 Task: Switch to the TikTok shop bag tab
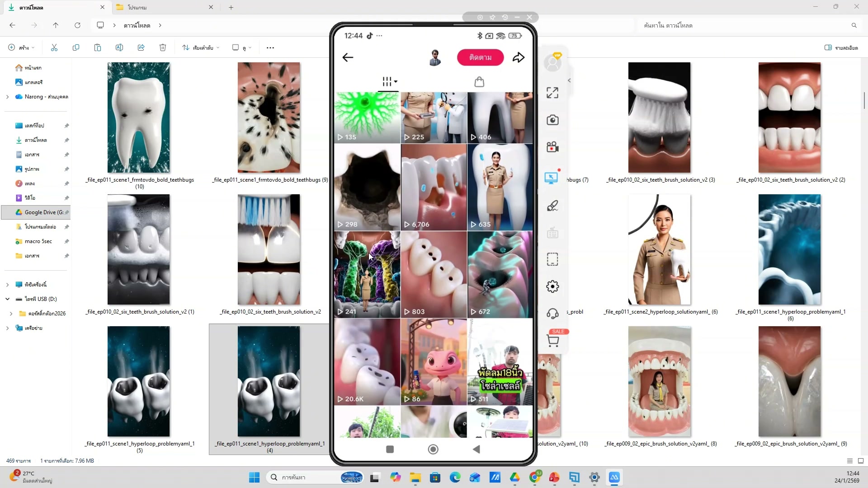(x=479, y=82)
